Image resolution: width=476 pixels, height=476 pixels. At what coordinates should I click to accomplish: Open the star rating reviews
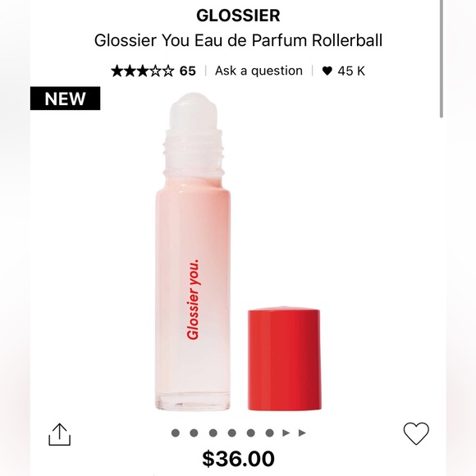(143, 71)
